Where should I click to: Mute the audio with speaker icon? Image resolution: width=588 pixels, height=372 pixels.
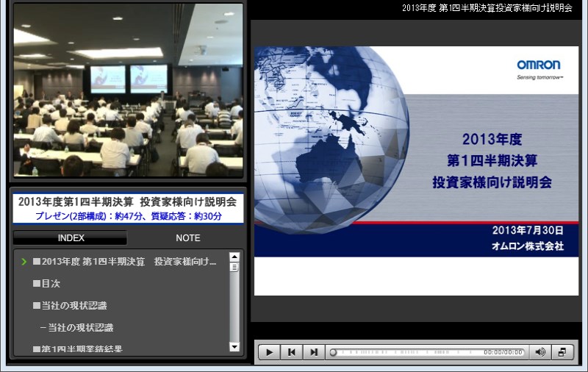pyautogui.click(x=540, y=352)
